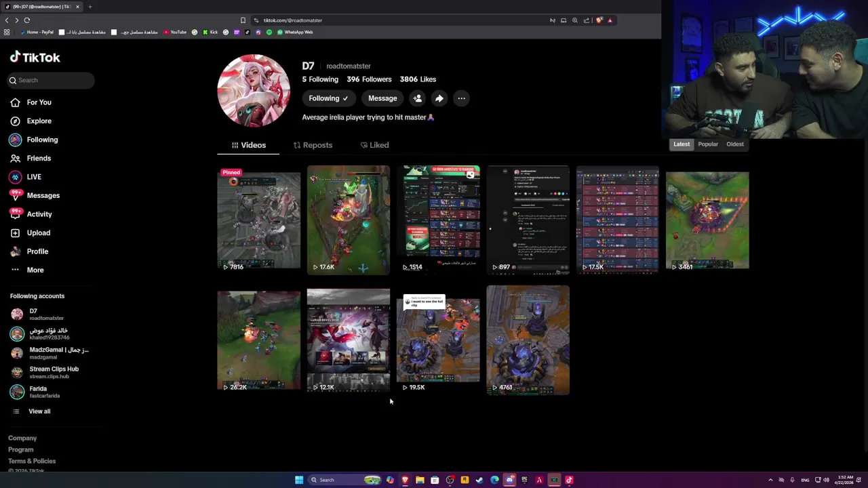Open the video with 12.1K views
This screenshot has height=488, width=868.
pyautogui.click(x=349, y=340)
